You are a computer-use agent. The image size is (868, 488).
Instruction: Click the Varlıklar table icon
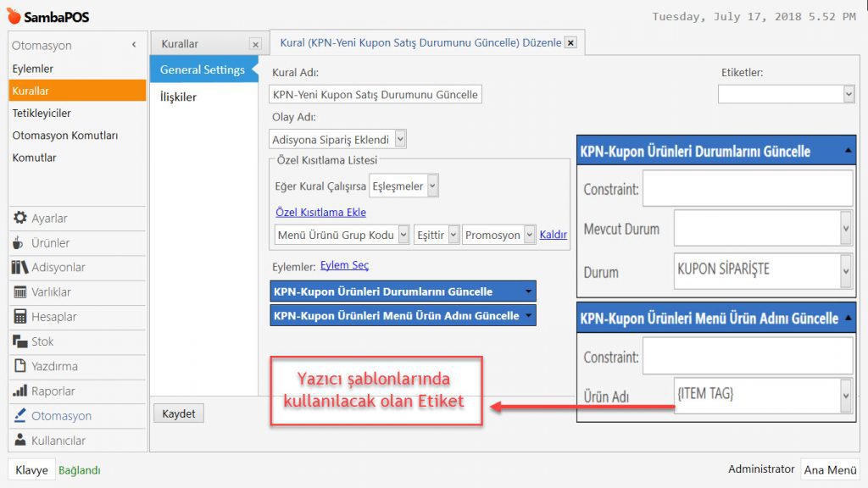point(19,292)
